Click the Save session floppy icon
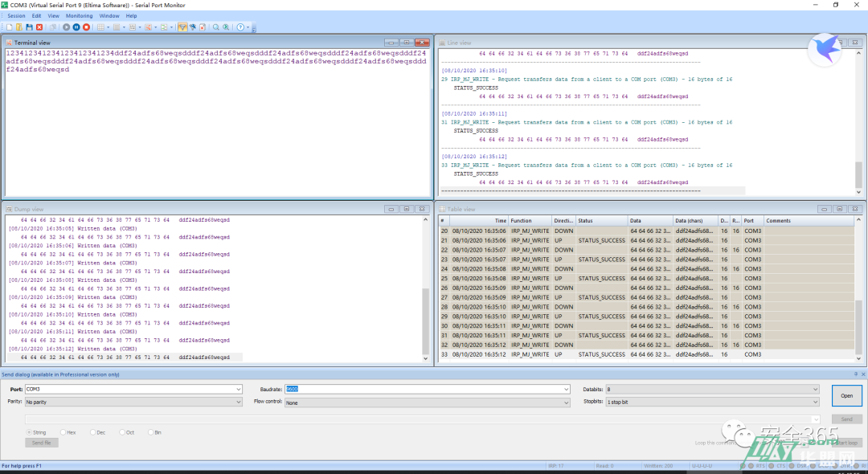This screenshot has height=474, width=868. point(29,27)
